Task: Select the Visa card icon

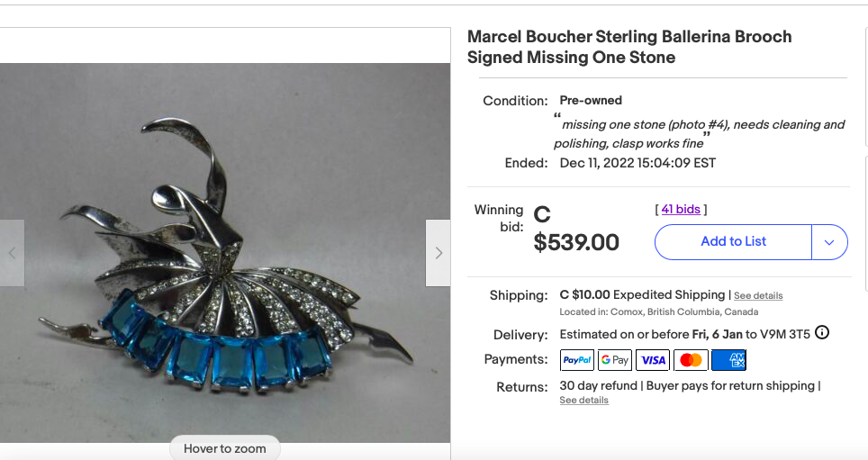Action: [x=653, y=360]
